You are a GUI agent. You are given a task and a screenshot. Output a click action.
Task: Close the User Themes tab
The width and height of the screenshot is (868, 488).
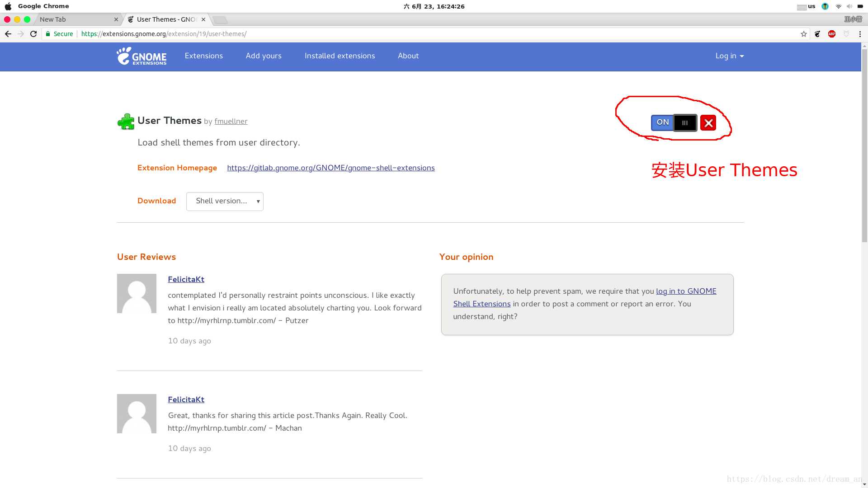203,19
